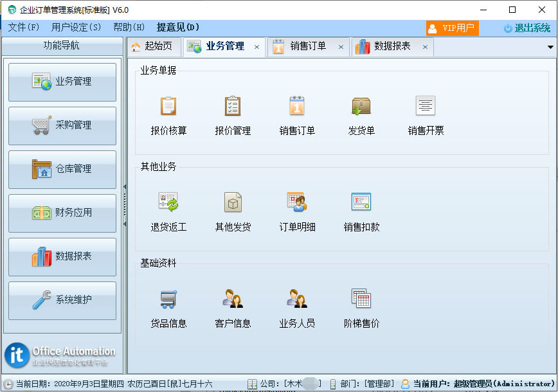
Task: Click the 退出系统 exit system link
Action: 526,28
